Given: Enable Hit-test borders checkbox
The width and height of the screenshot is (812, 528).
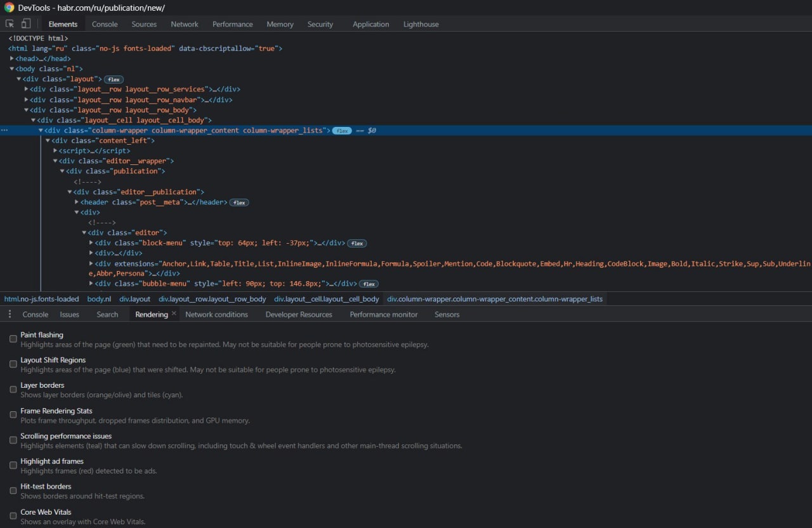Looking at the screenshot, I should point(13,491).
